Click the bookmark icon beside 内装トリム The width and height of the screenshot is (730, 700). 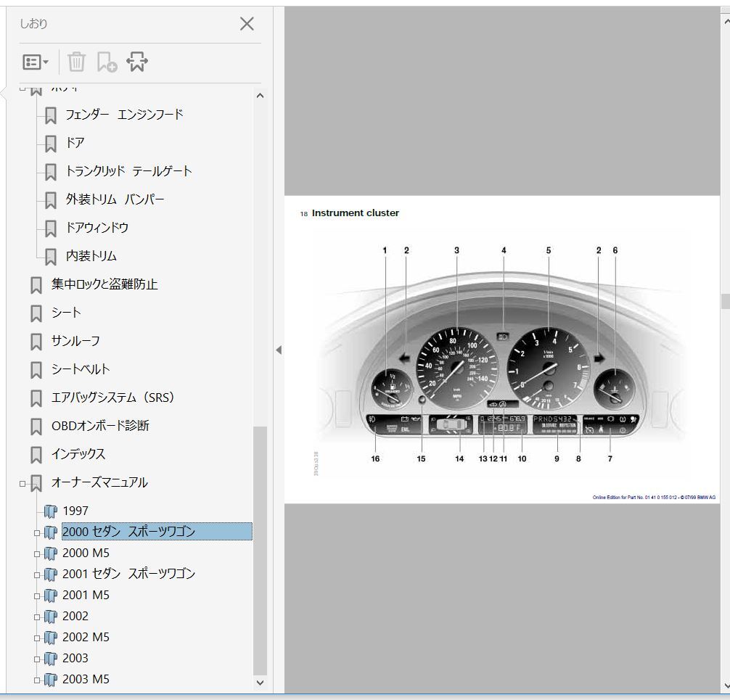51,257
